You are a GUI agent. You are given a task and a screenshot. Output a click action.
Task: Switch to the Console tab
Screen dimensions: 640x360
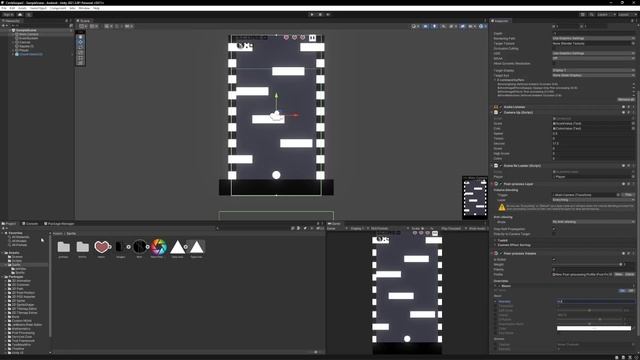[x=30, y=224]
